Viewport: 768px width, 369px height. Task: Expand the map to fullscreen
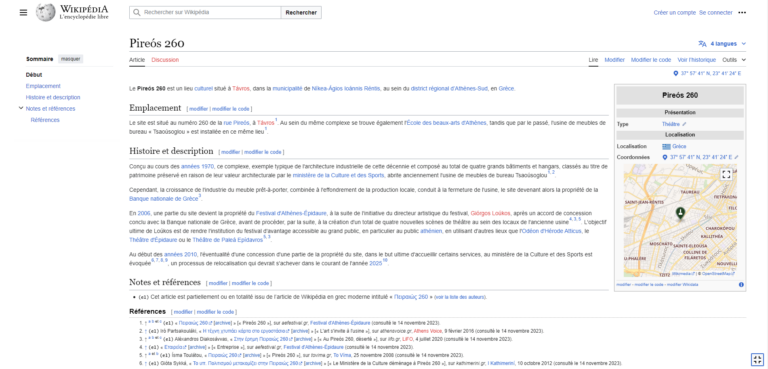(x=726, y=174)
